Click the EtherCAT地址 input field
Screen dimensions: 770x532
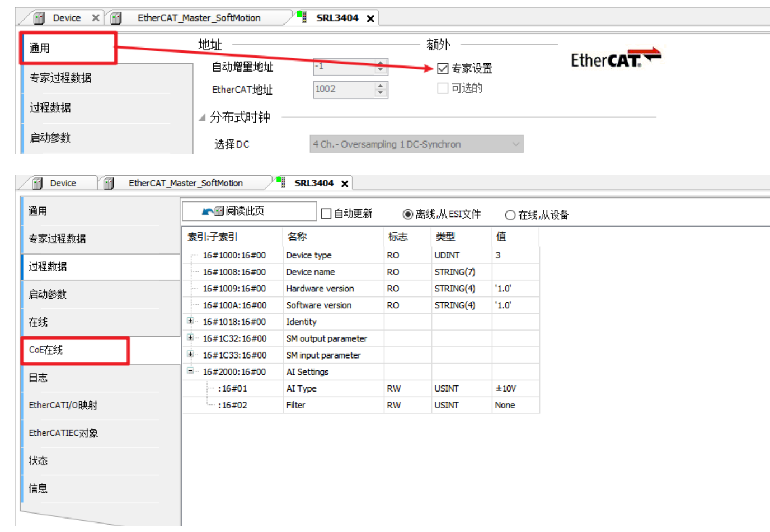click(344, 90)
